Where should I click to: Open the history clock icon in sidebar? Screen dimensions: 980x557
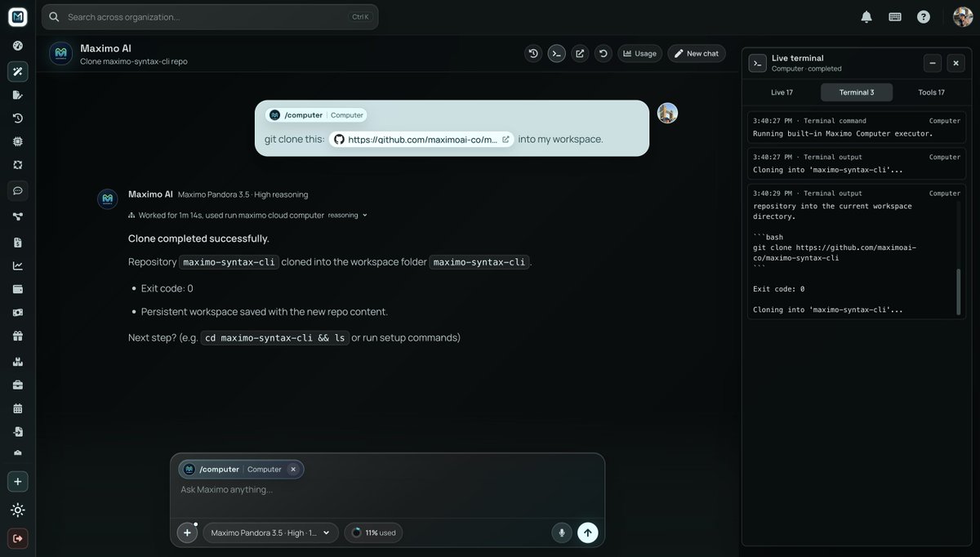coord(18,118)
